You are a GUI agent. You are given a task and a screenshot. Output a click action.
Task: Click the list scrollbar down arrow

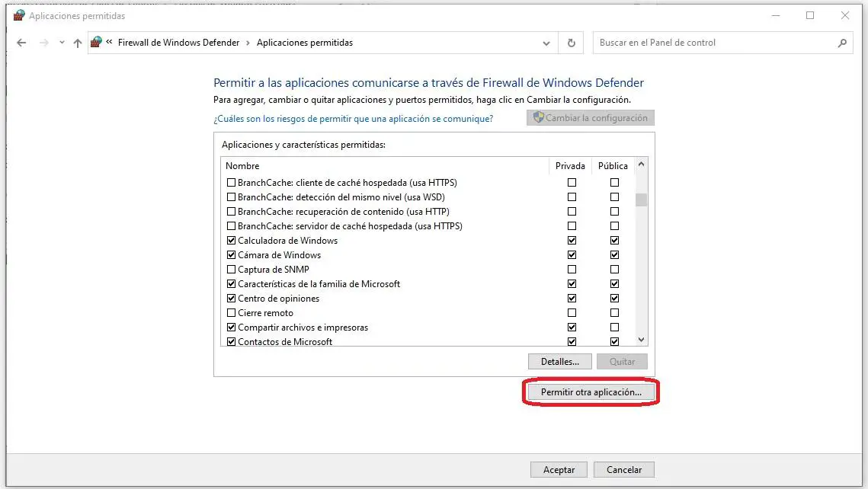641,340
